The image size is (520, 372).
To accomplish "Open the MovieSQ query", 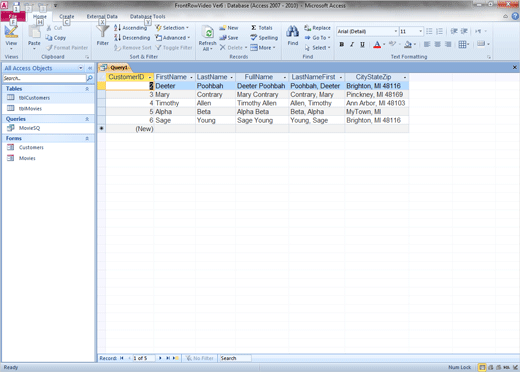I will point(29,128).
